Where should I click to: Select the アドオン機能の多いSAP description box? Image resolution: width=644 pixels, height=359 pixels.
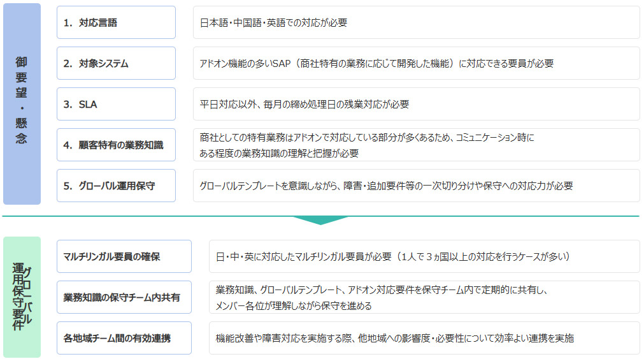[x=416, y=63]
